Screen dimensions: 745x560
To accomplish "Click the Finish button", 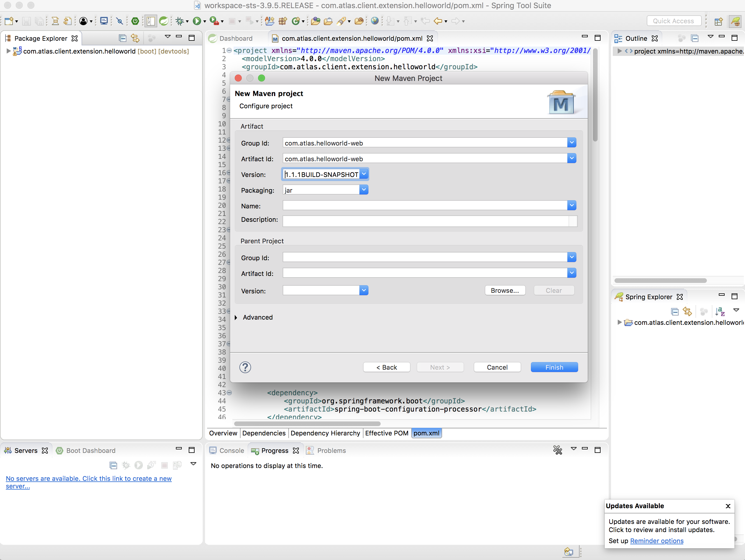I will [554, 367].
